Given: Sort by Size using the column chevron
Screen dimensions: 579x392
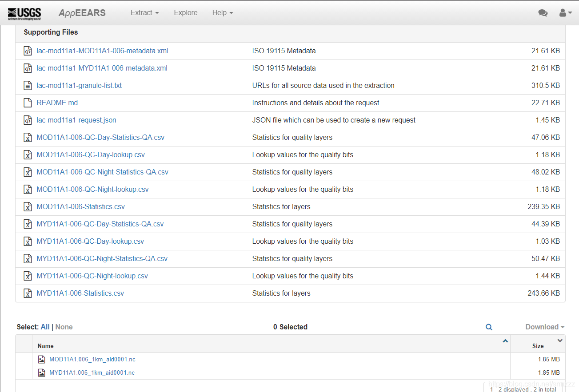Looking at the screenshot, I should point(560,341).
